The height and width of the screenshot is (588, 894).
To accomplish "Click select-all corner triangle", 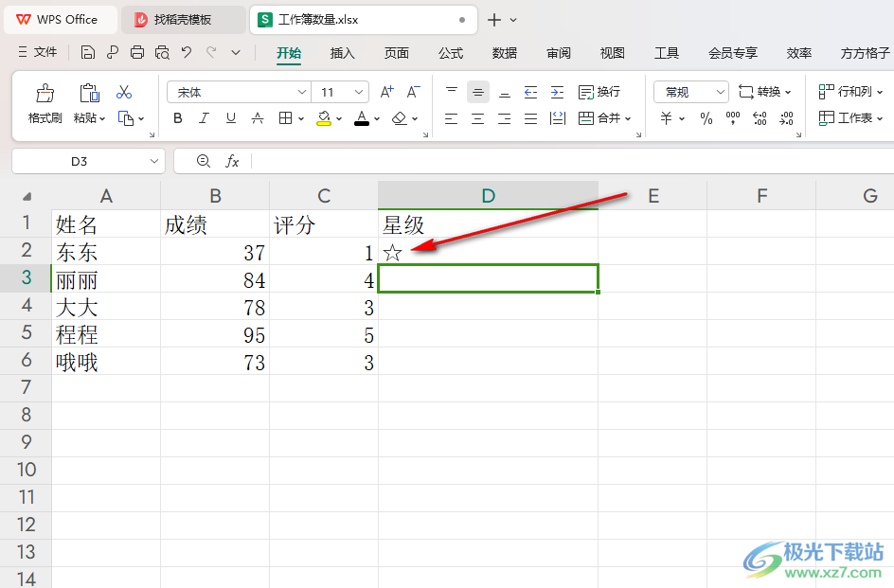I will [x=27, y=196].
